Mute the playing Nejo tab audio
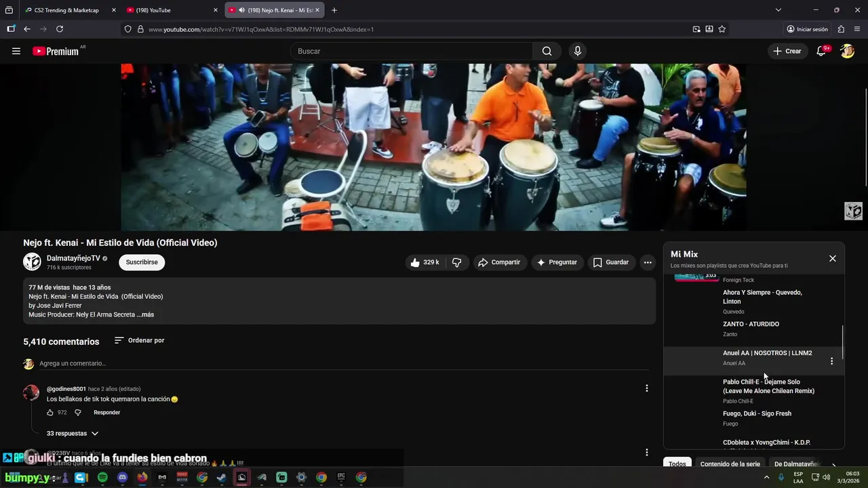This screenshot has height=488, width=868. click(x=242, y=10)
